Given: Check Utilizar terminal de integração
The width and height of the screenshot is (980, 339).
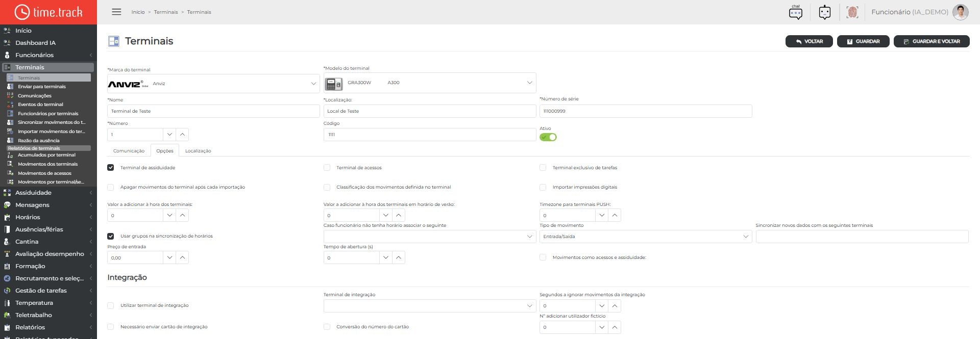Looking at the screenshot, I should tap(111, 305).
